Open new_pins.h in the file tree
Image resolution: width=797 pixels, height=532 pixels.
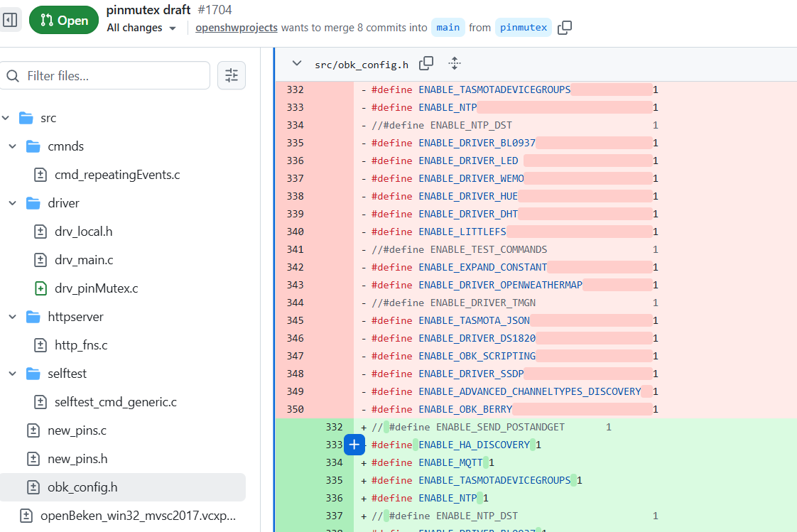click(x=77, y=460)
